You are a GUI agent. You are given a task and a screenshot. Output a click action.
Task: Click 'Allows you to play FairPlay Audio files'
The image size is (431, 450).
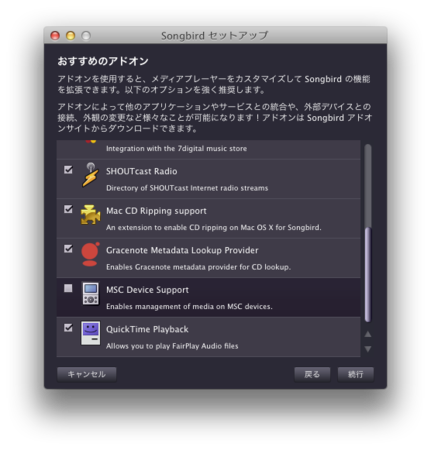172,346
